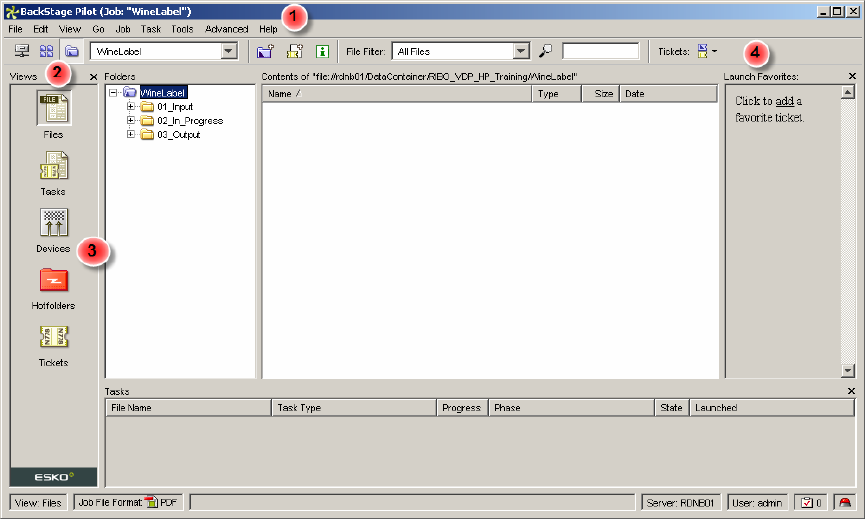The width and height of the screenshot is (865, 519).
Task: Click the View: Files status entry
Action: pos(38,502)
